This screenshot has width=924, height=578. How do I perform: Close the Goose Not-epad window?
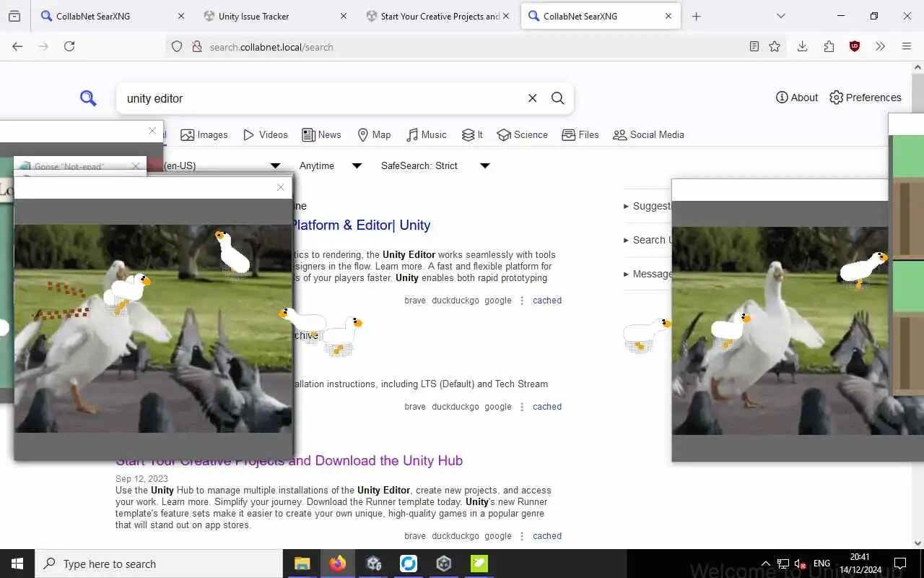point(136,166)
